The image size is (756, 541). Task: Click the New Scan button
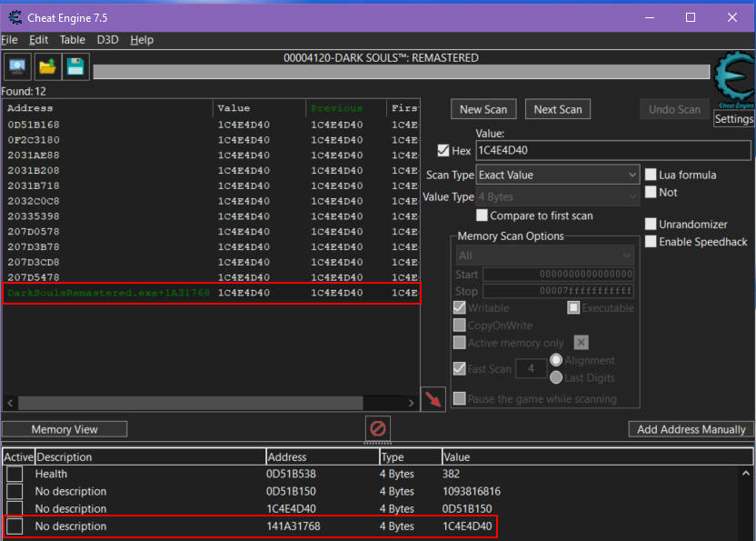[x=483, y=109]
